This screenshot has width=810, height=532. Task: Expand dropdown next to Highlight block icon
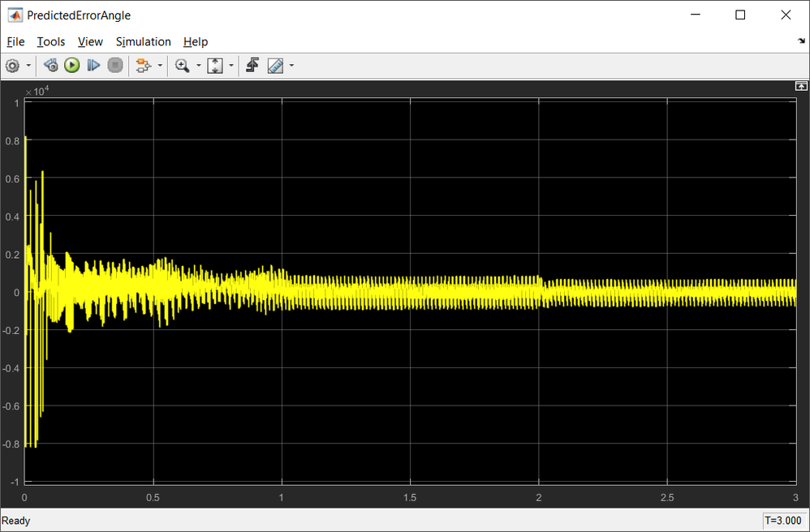[160, 66]
